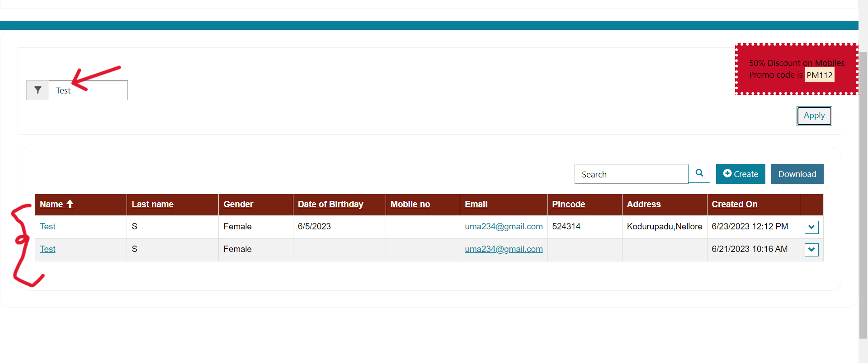Click the Create button
This screenshot has height=363, width=868.
741,174
